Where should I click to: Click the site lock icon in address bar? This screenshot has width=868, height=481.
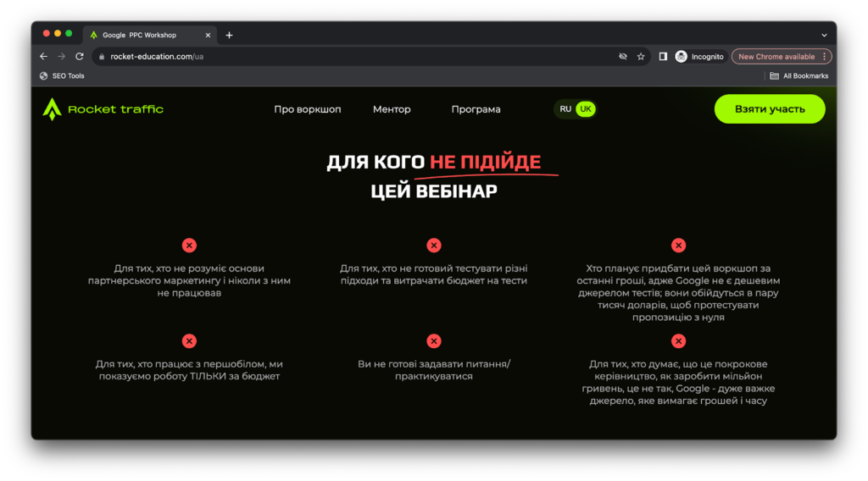point(101,57)
